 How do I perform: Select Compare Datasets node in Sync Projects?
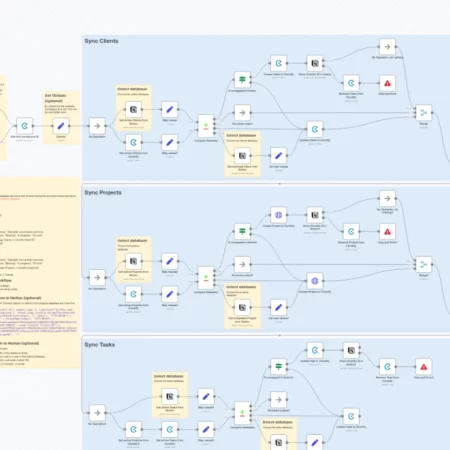tap(206, 278)
